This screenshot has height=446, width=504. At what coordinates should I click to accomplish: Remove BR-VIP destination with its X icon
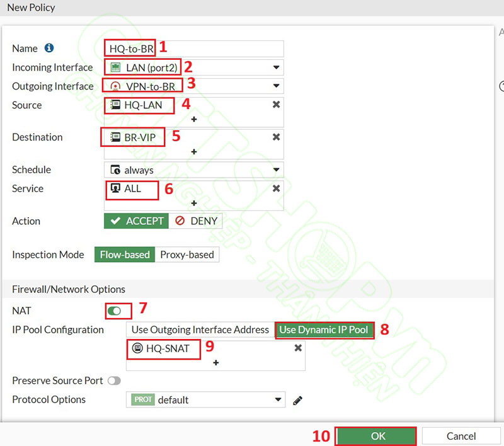pos(276,137)
